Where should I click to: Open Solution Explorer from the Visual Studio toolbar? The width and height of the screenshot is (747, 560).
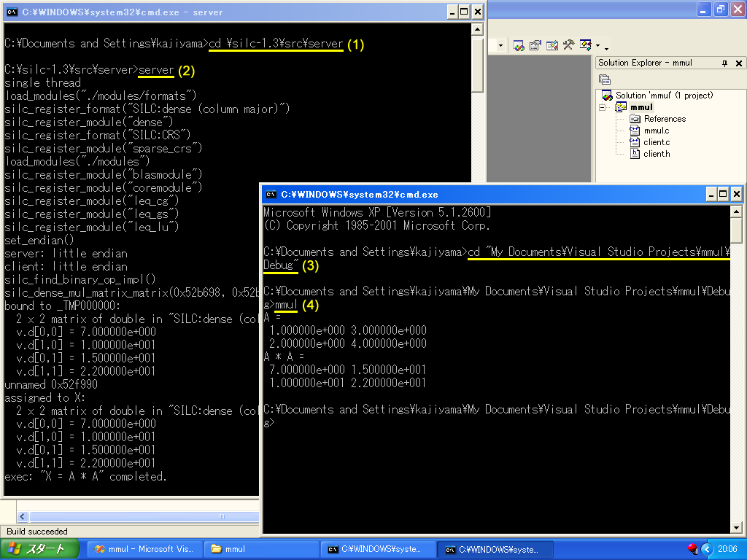pos(519,46)
